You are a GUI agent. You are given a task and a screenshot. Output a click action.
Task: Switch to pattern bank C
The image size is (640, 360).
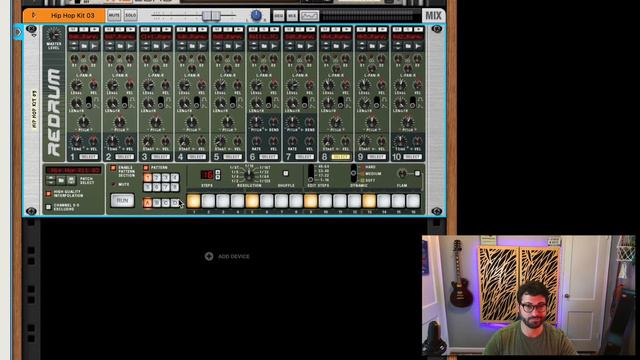(x=166, y=203)
